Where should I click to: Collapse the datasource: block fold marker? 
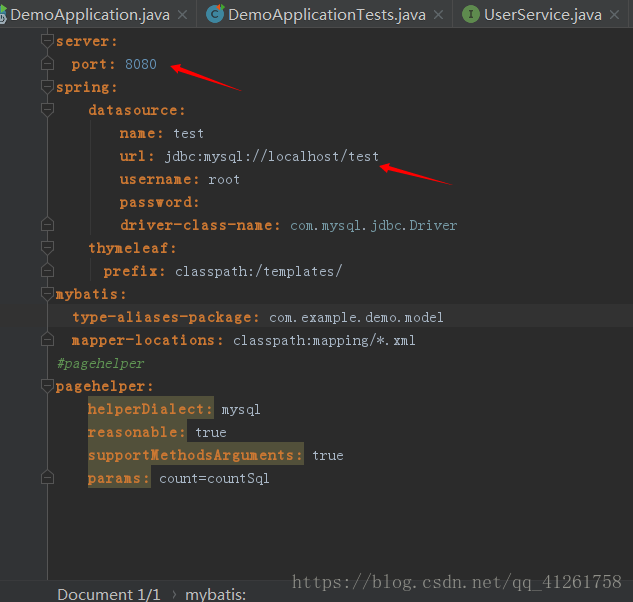click(x=48, y=109)
